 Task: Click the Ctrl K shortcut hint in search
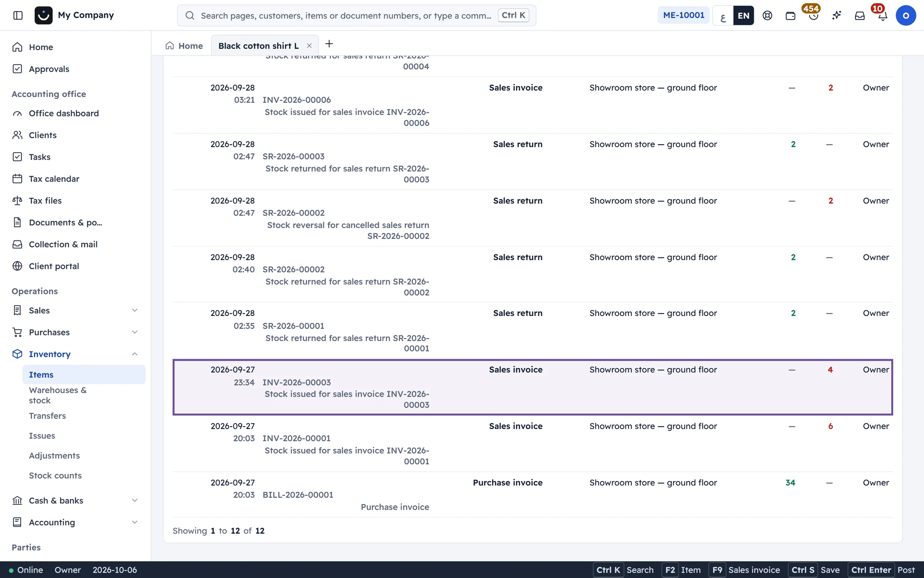click(513, 15)
